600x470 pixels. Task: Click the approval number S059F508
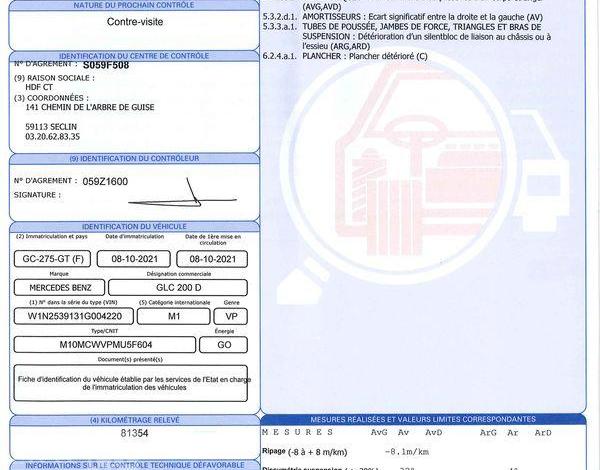point(106,64)
